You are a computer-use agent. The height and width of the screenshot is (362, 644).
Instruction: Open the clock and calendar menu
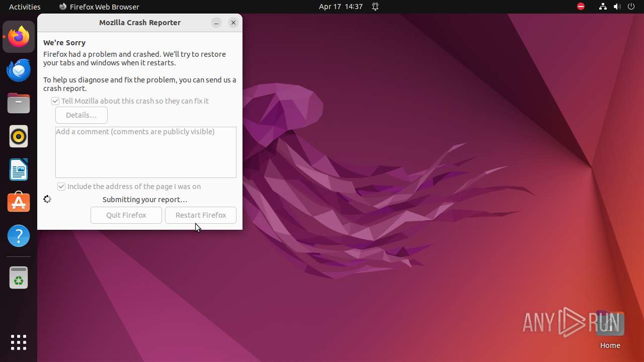point(341,7)
